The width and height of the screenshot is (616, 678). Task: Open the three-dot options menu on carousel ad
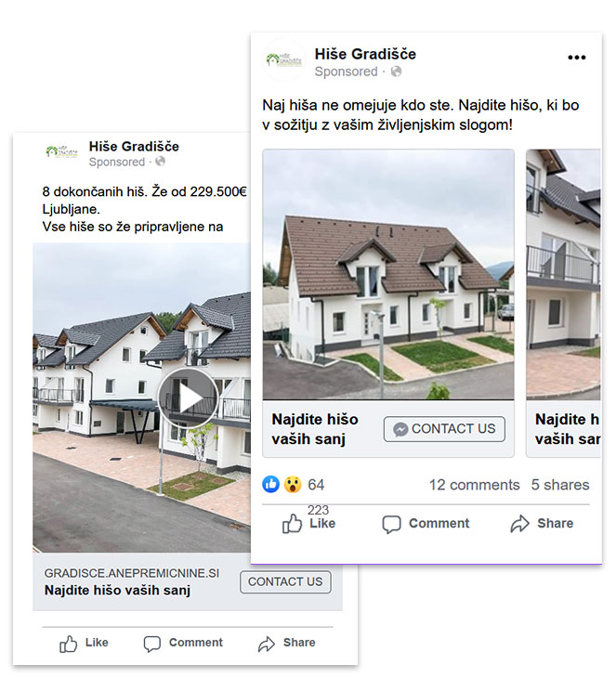coord(577,58)
